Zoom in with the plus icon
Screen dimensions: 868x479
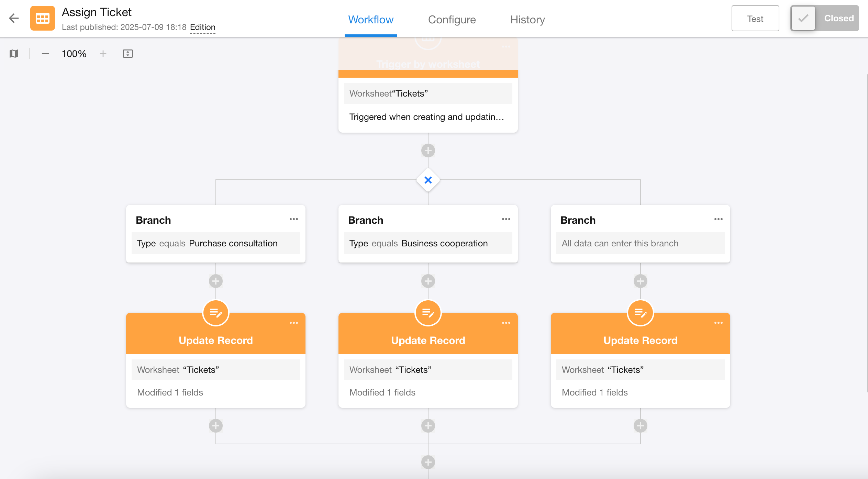103,54
